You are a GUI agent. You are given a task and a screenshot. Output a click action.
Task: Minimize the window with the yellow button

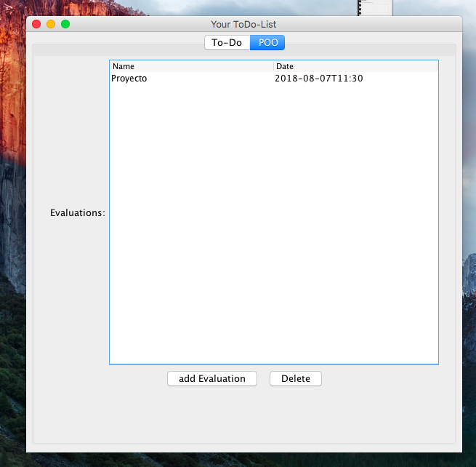[51, 24]
